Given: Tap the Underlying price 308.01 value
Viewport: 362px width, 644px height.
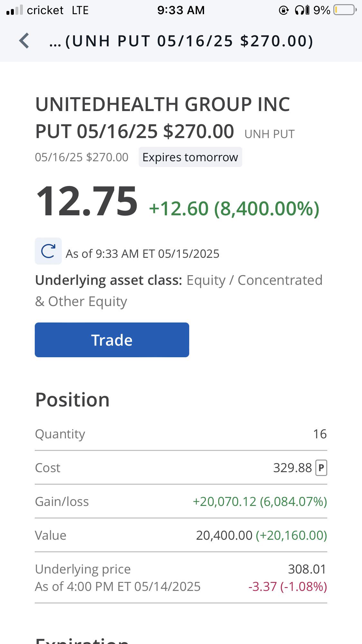Looking at the screenshot, I should (x=307, y=569).
